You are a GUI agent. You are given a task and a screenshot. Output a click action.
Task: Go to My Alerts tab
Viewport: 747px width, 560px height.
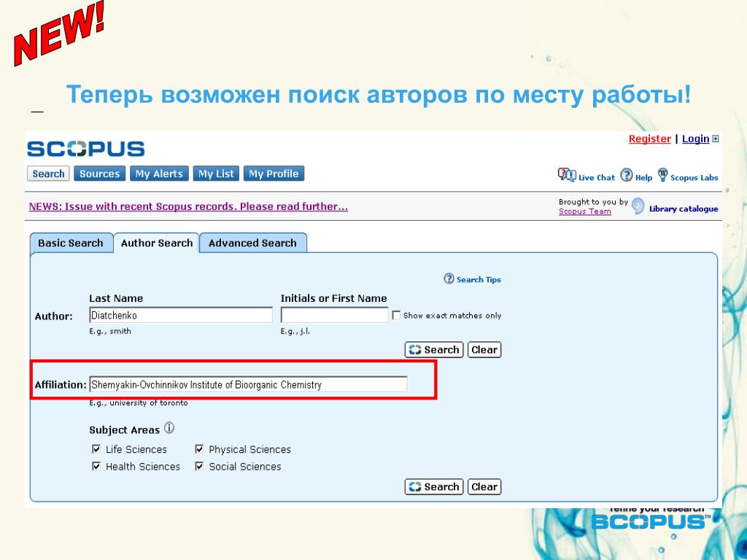point(159,174)
